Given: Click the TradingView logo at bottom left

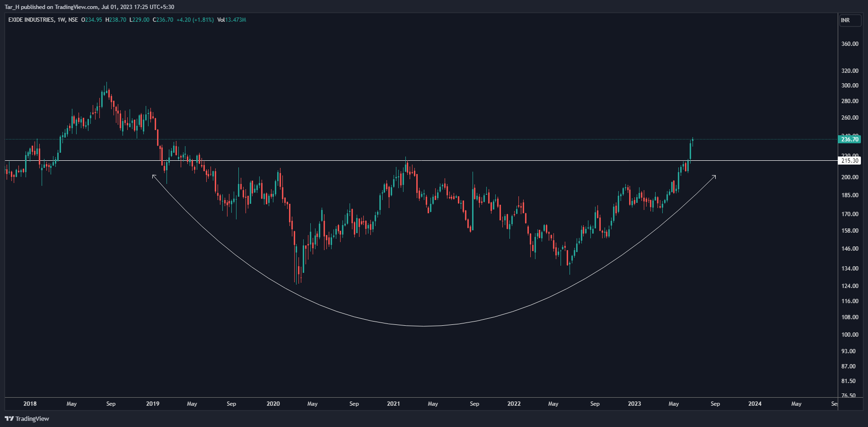Looking at the screenshot, I should (27, 418).
